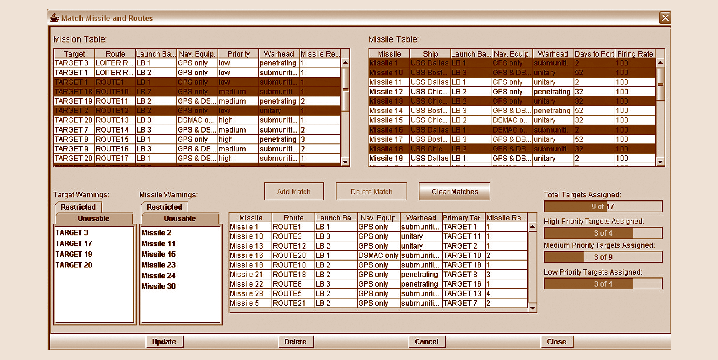Click the bottom Close button
This screenshot has height=360, width=718.
point(557,342)
